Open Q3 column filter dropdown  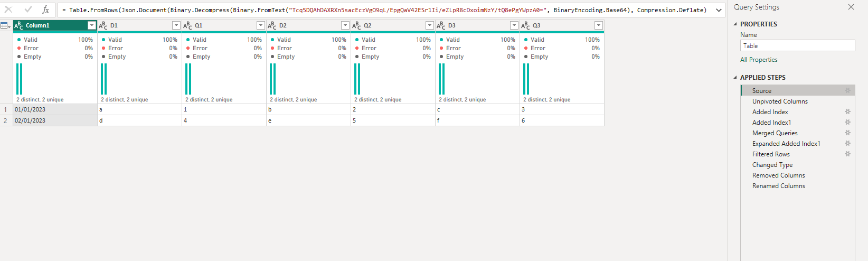(598, 25)
